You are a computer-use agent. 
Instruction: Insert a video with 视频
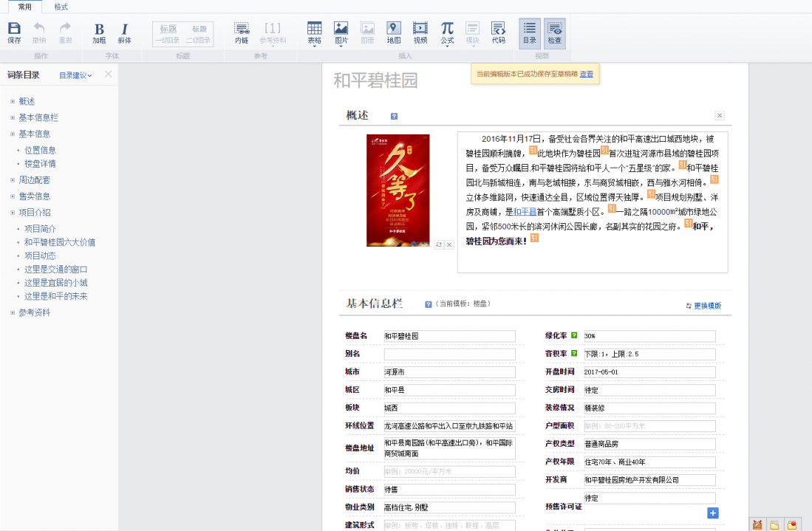click(x=420, y=32)
